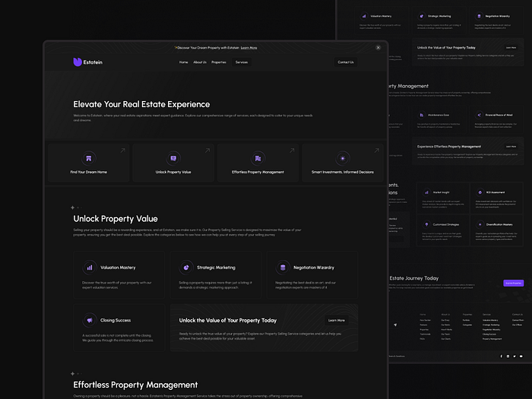Image resolution: width=532 pixels, height=399 pixels.
Task: Click footer Testimonials link
Action: (425, 334)
